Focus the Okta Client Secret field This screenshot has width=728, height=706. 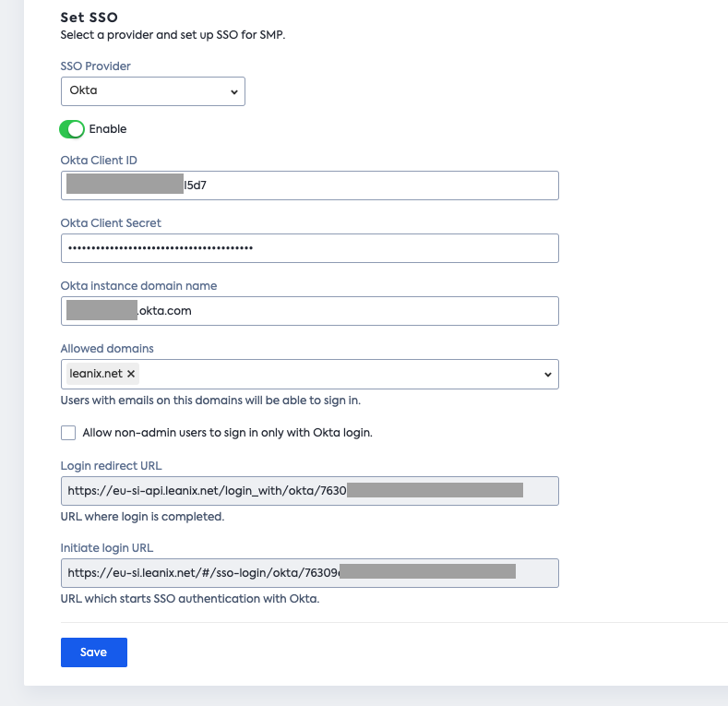coord(310,248)
